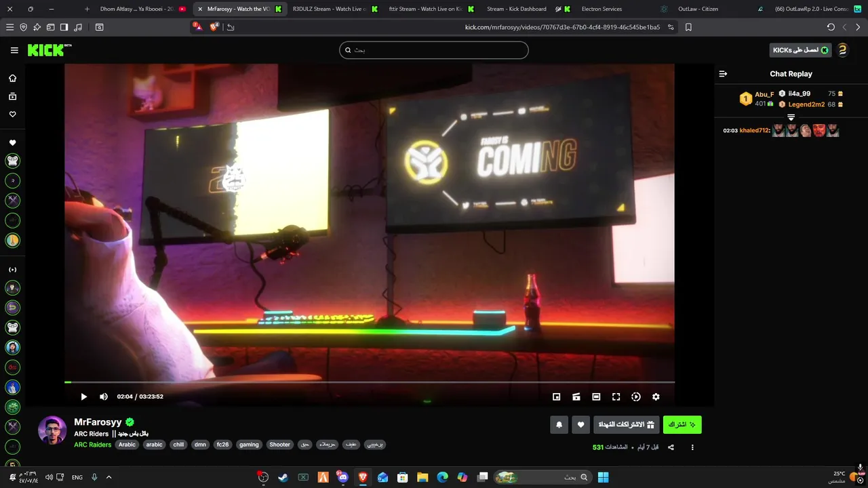This screenshot has width=868, height=488.
Task: Select the Arabic tag
Action: [x=127, y=445]
